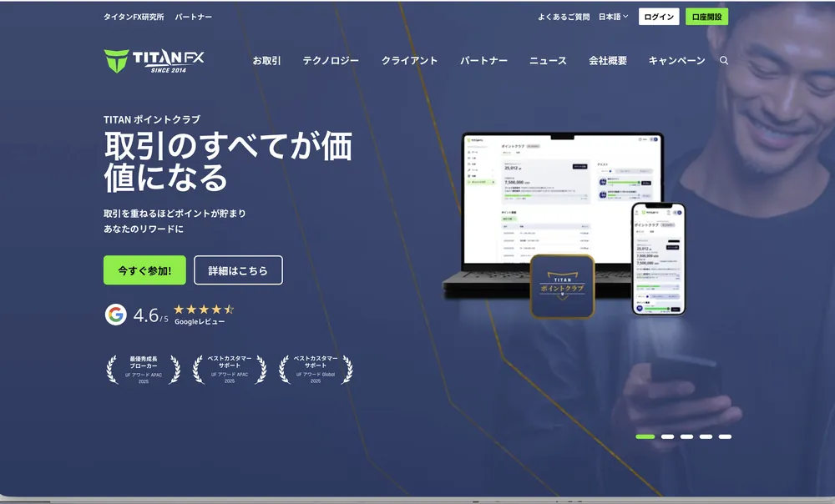Screen dimensions: 835x504
Task: Click the Titan FX logo
Action: (x=154, y=61)
